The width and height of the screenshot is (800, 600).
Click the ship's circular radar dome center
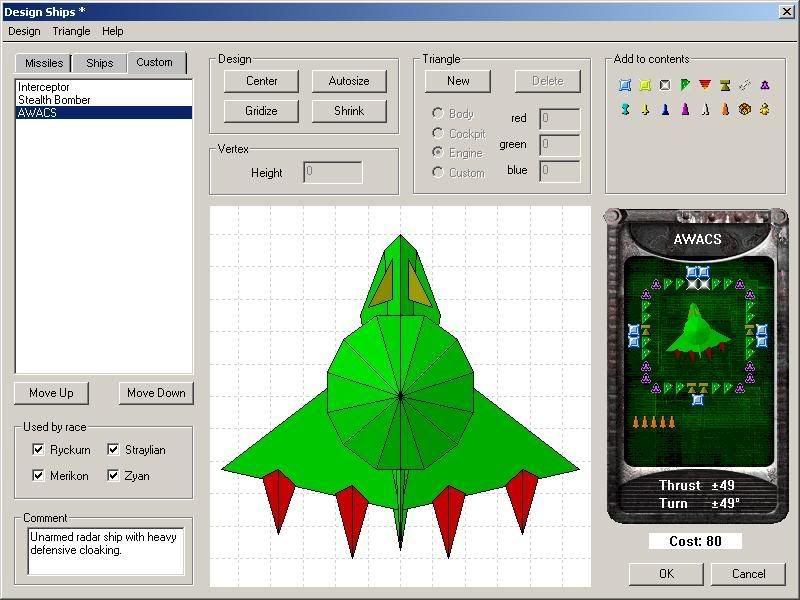click(x=400, y=395)
